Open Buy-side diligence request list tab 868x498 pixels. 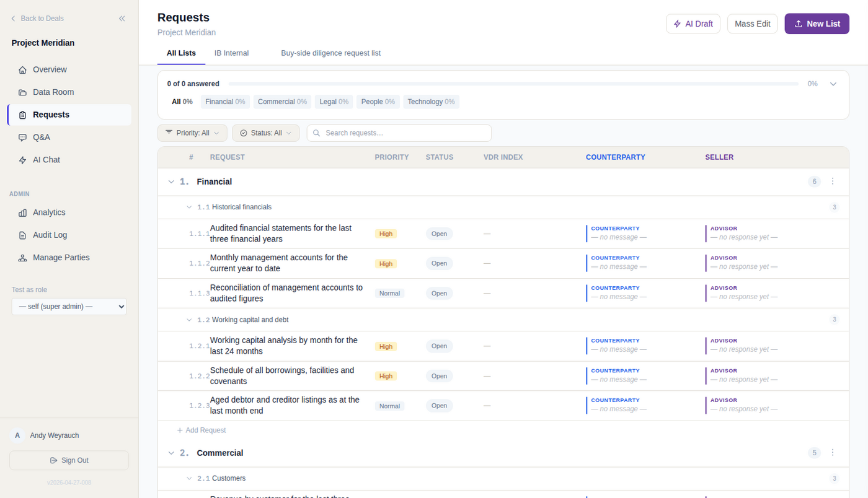(x=330, y=53)
